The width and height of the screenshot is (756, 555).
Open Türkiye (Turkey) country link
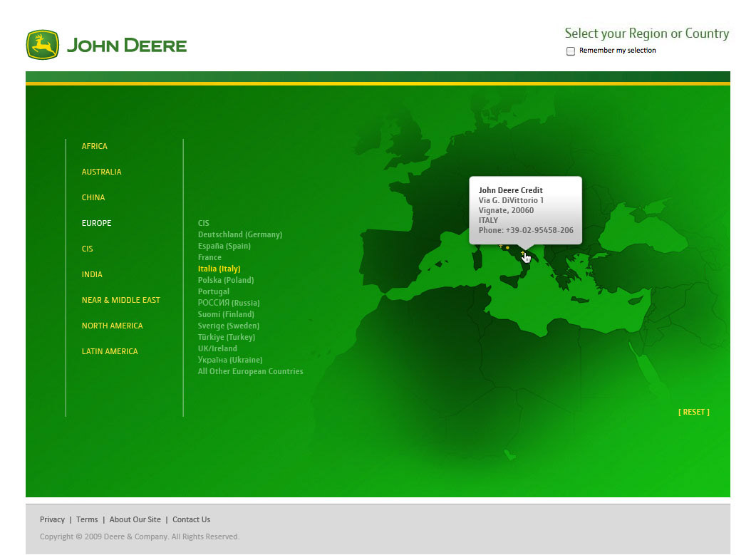[x=227, y=337]
